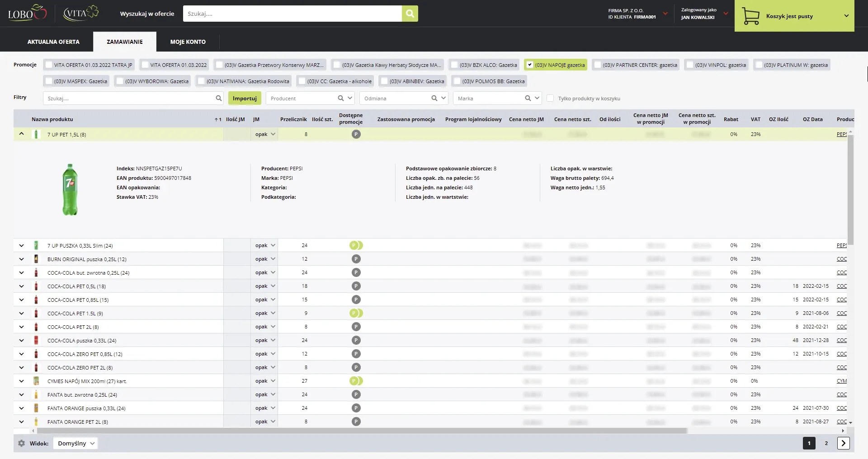Viewport: 868px width, 459px height.
Task: Click promotion badge for CYMES NAPÓJ MIX
Action: point(356,381)
